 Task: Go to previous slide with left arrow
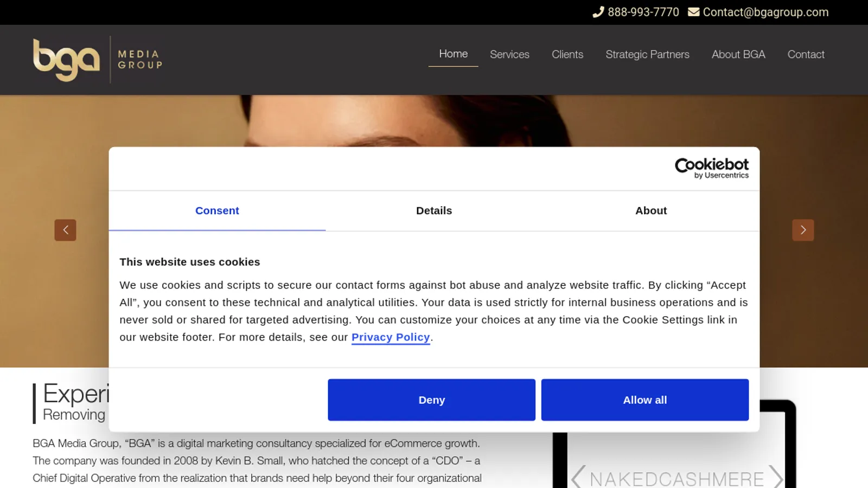(65, 230)
